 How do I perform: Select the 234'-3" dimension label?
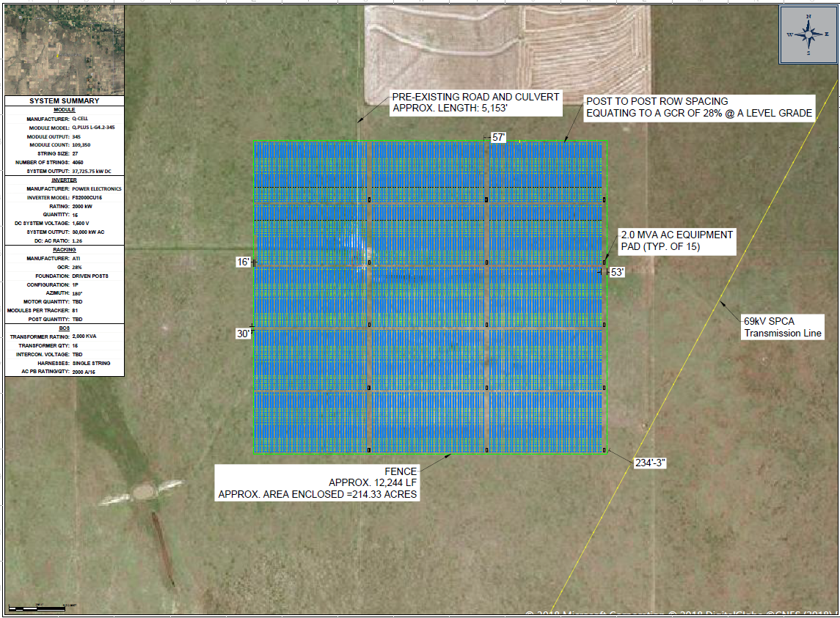coord(650,463)
